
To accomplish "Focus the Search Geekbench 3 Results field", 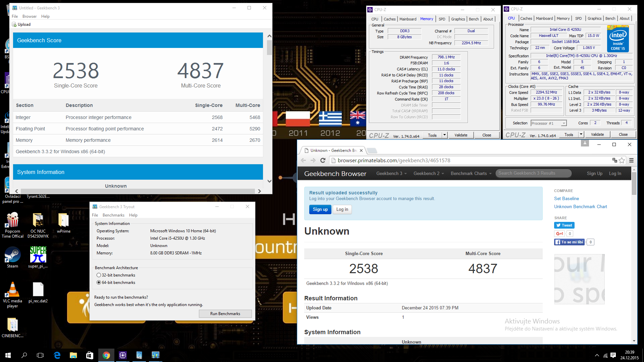I will point(533,173).
